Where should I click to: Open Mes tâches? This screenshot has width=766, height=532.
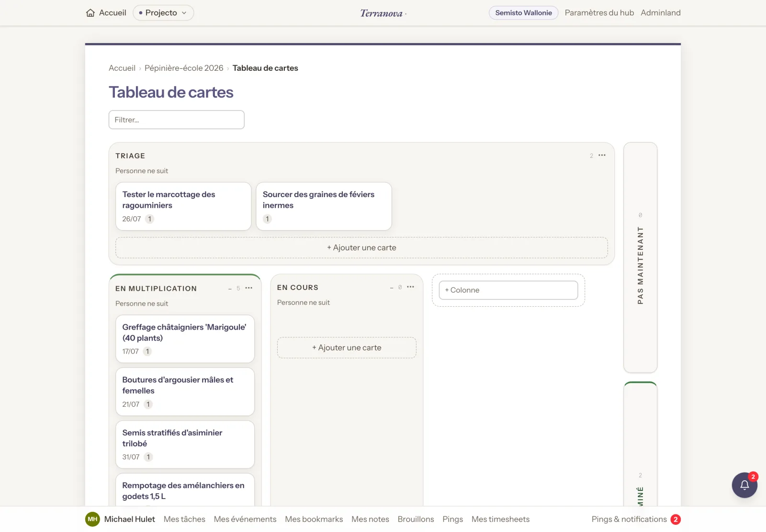point(184,519)
